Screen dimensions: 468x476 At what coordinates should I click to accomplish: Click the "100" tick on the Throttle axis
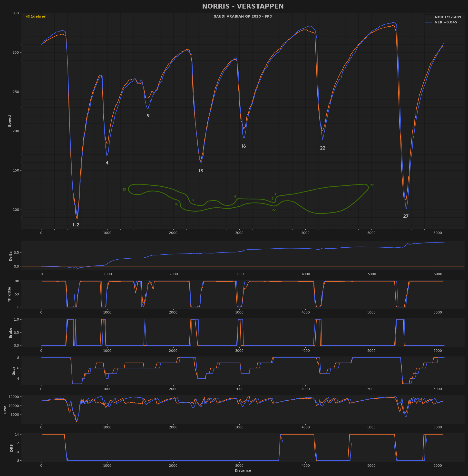[x=16, y=281]
